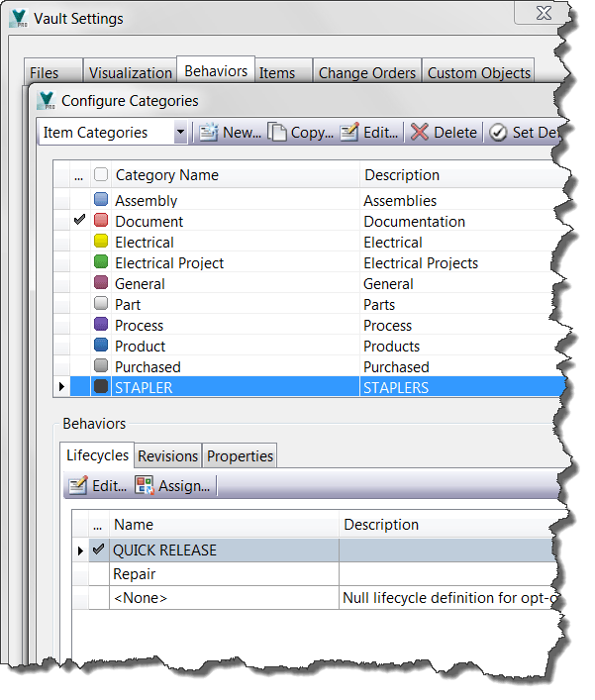The width and height of the screenshot is (595, 700).
Task: Switch to the Visualization tab
Action: (x=130, y=72)
